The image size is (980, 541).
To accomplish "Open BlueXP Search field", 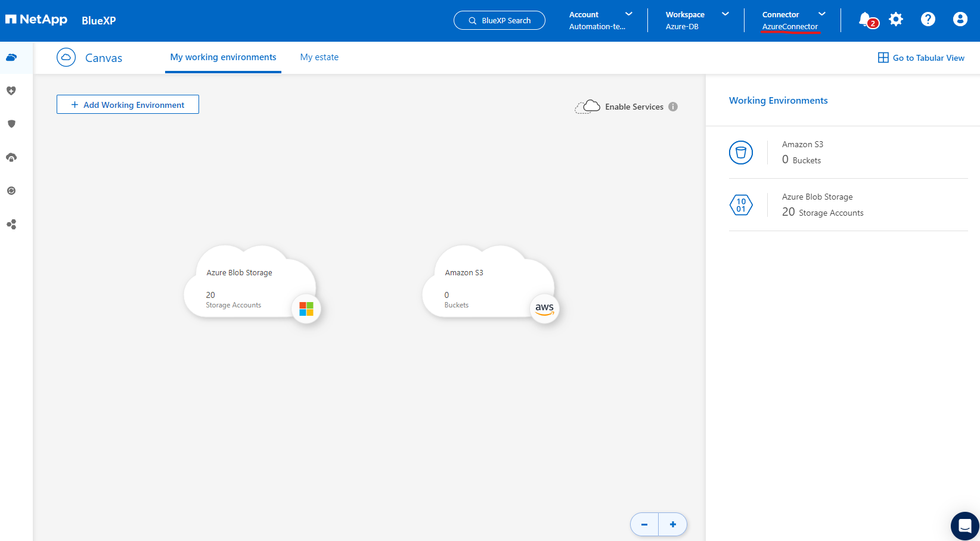I will (500, 20).
